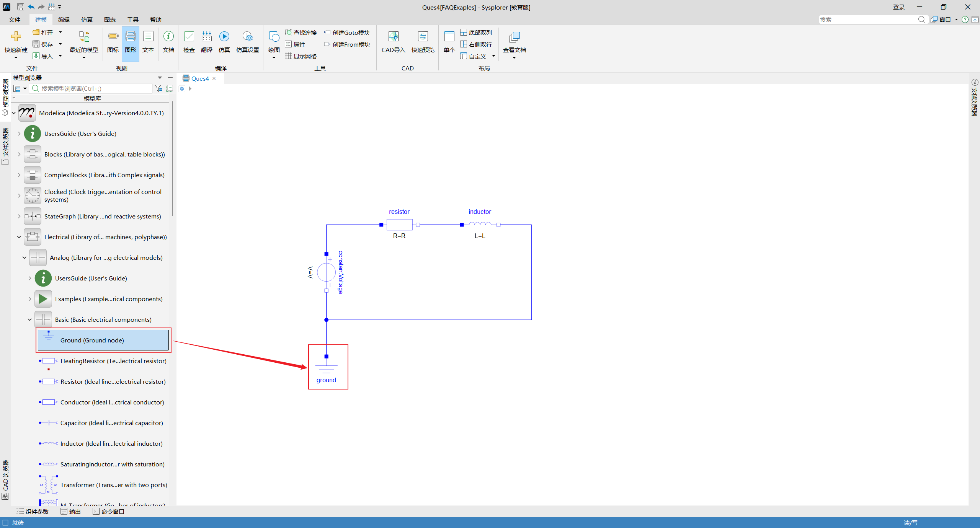This screenshot has width=980, height=528.
Task: Click the Quick New (快速新建) icon
Action: coord(16,37)
